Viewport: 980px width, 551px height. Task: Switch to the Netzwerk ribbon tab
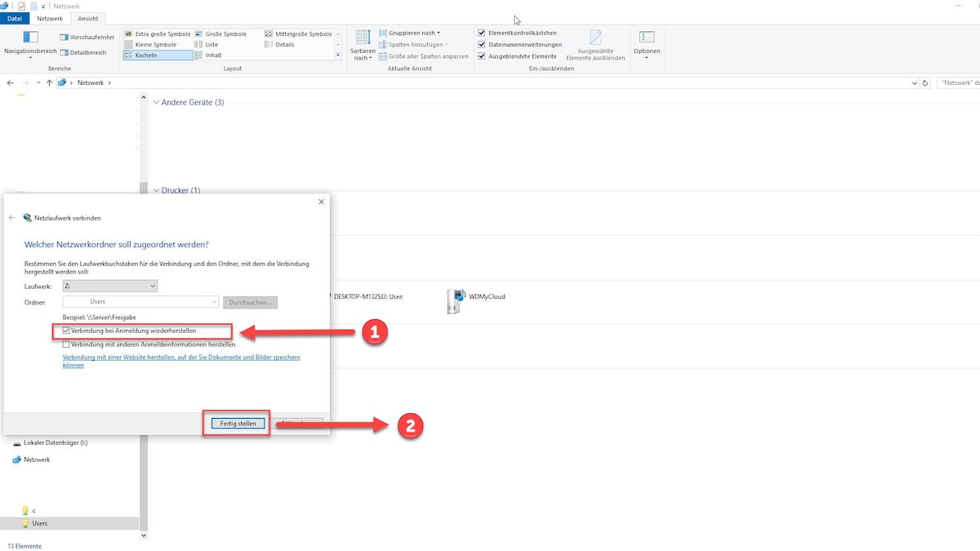[50, 18]
